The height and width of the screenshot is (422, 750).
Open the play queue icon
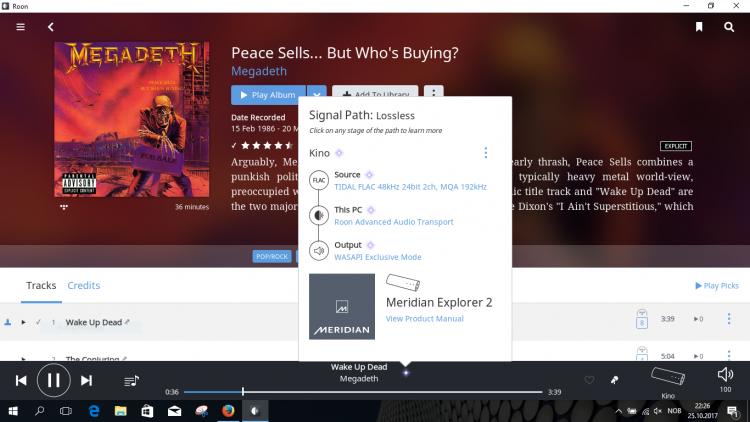[x=131, y=381]
